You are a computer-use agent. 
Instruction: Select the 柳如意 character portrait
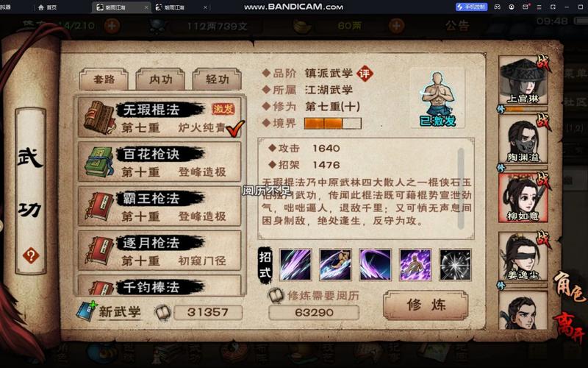point(523,198)
